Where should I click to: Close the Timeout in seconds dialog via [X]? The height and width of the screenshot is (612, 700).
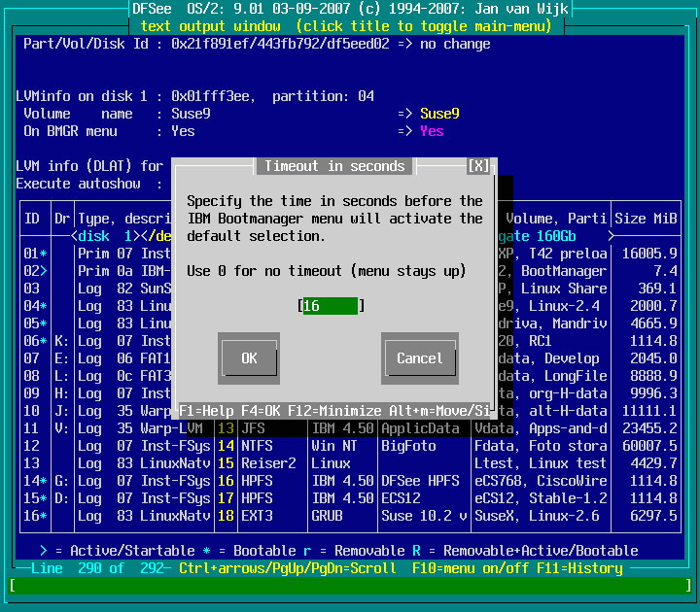[478, 166]
